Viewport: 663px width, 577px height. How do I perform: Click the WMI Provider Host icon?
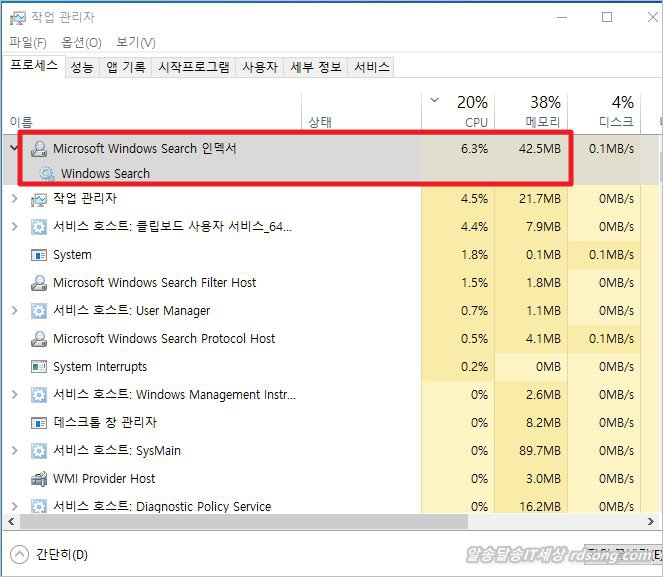(x=39, y=479)
